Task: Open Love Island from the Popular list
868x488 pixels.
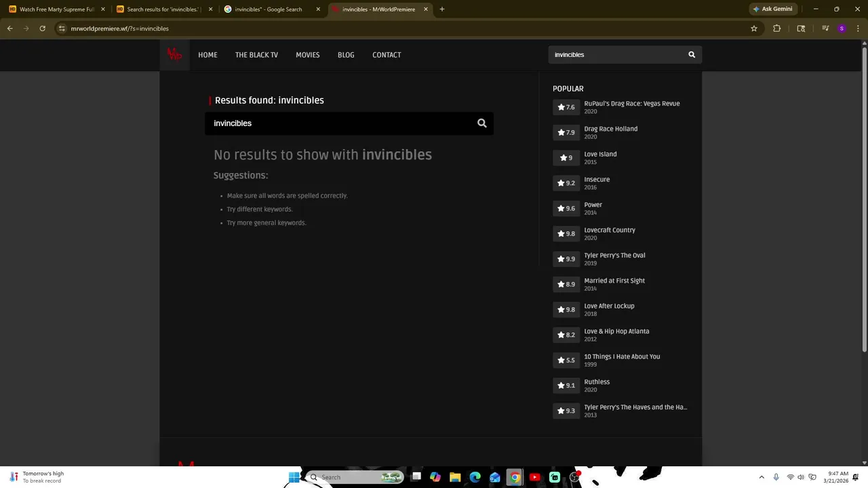Action: point(600,154)
